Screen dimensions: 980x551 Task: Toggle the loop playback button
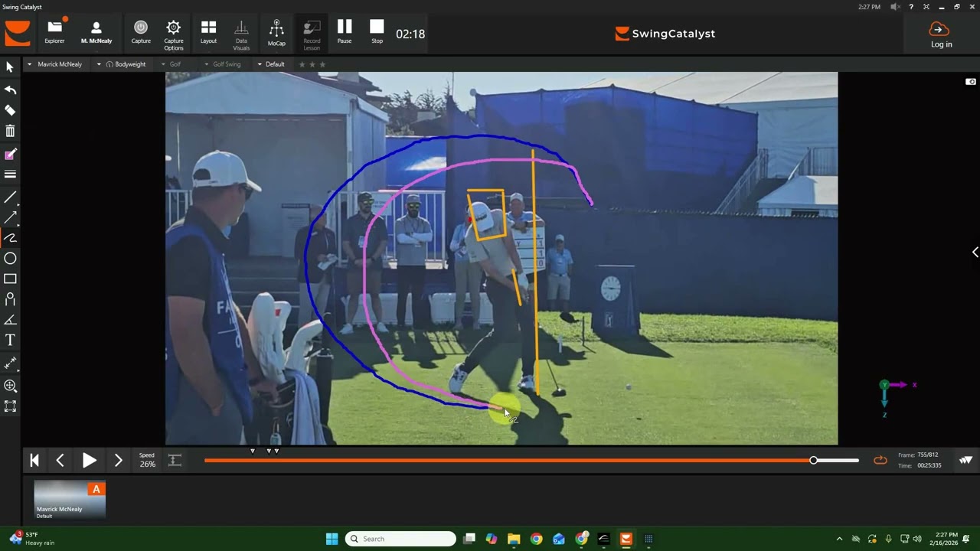(880, 460)
